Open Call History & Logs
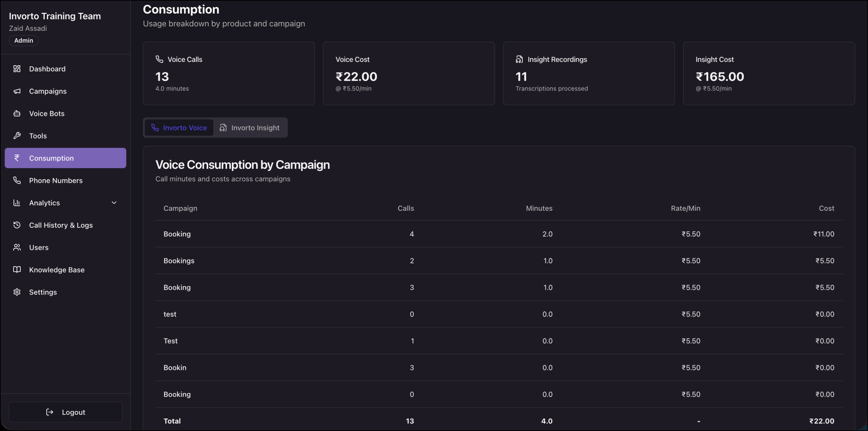This screenshot has height=431, width=868. [65, 225]
